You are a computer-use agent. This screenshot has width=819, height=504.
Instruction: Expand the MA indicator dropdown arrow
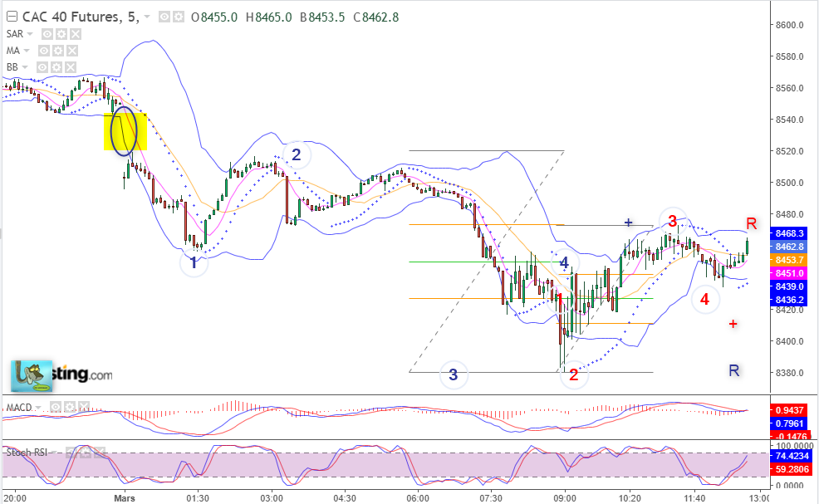point(27,51)
